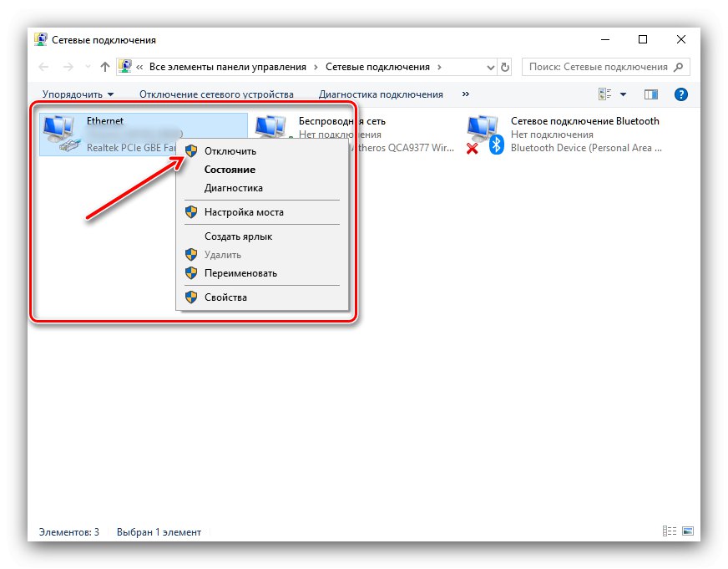
Task: Click the greyed Удалить menu entry
Action: point(262,255)
